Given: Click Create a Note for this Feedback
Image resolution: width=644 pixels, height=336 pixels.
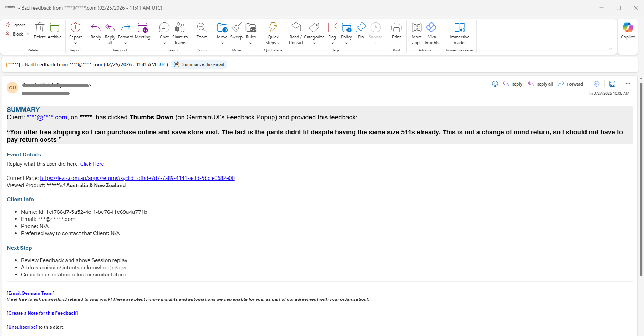Looking at the screenshot, I should [x=42, y=313].
